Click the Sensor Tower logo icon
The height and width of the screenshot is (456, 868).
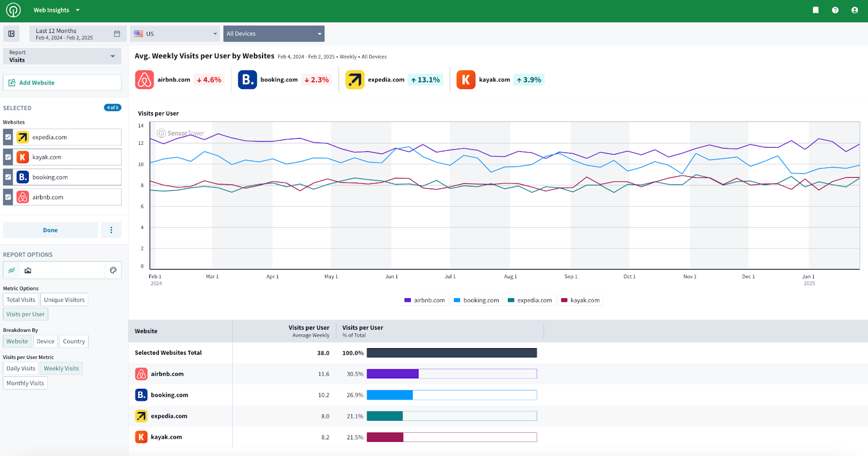[13, 10]
